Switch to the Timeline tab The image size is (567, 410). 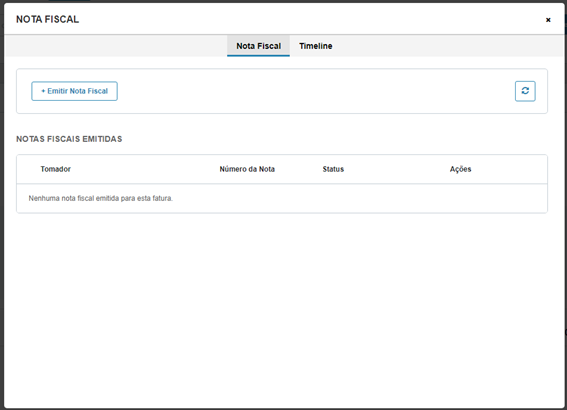pos(316,46)
